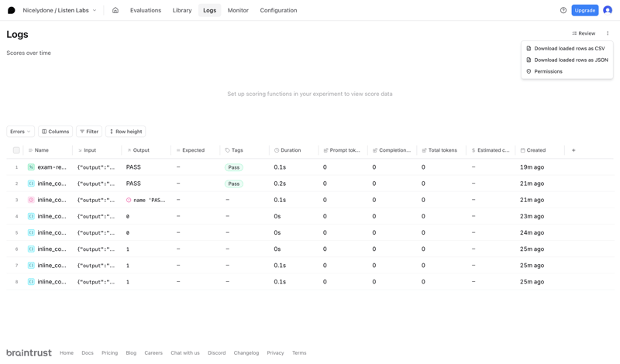Open the Chat with us link
Viewport: 620px width, 364px height.
(x=185, y=353)
